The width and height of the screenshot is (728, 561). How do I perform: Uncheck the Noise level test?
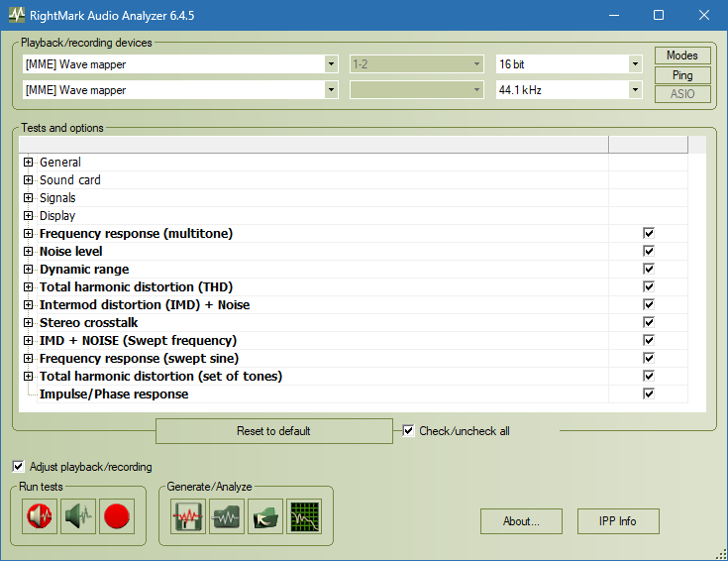point(649,251)
